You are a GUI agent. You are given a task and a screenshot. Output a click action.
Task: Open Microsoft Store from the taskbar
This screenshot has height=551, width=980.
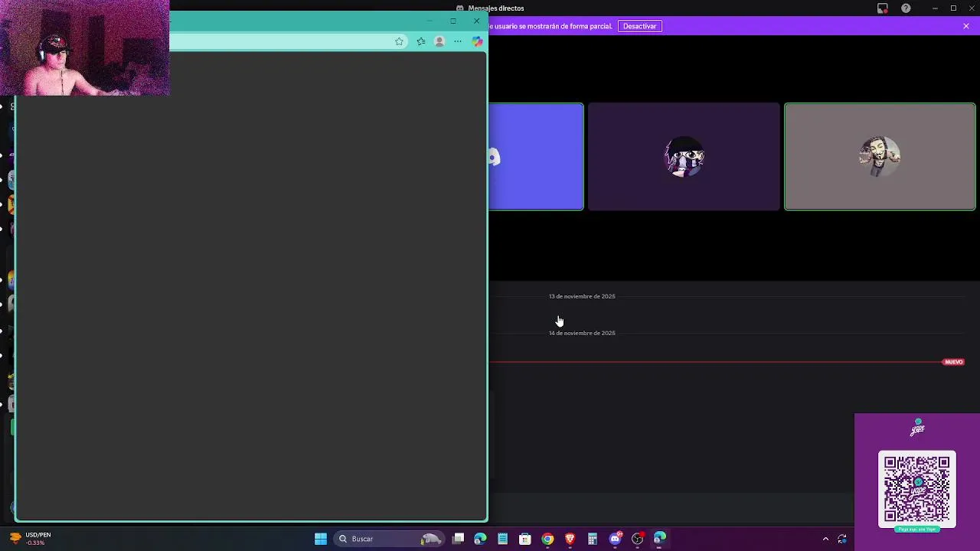(x=524, y=539)
